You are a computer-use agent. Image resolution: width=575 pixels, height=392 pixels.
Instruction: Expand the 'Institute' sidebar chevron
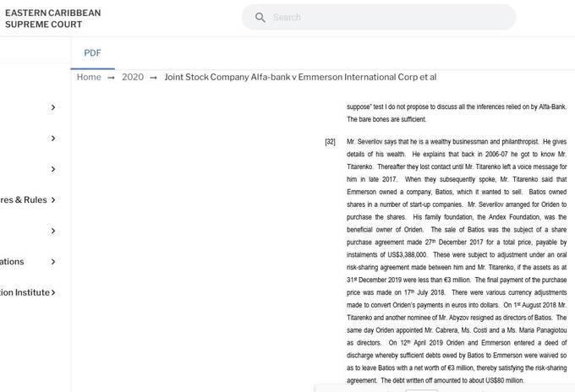point(53,292)
